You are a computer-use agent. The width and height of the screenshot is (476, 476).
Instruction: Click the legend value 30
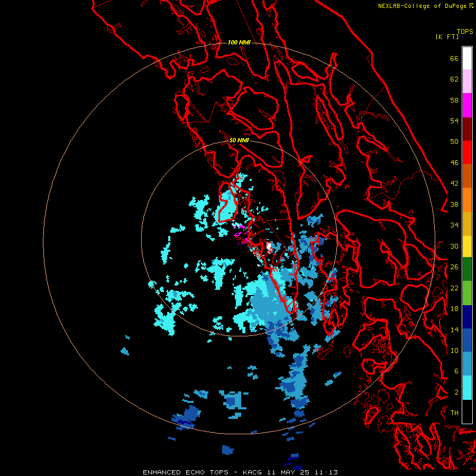[x=454, y=246]
